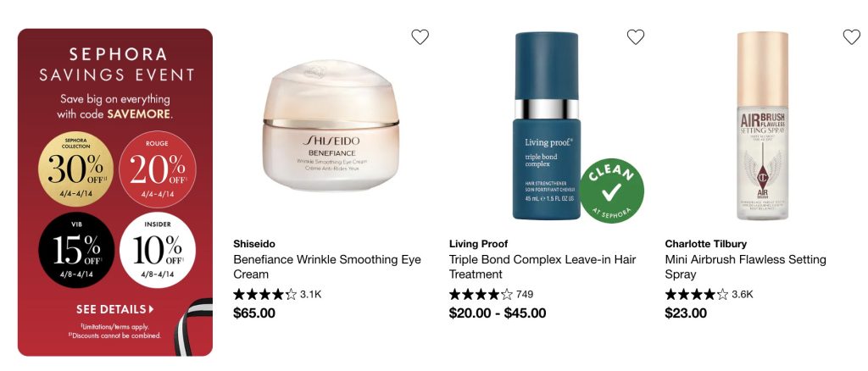Screen dimensions: 868x371
Task: Favorite the Shiseido eye cream with heart
Action: [420, 37]
